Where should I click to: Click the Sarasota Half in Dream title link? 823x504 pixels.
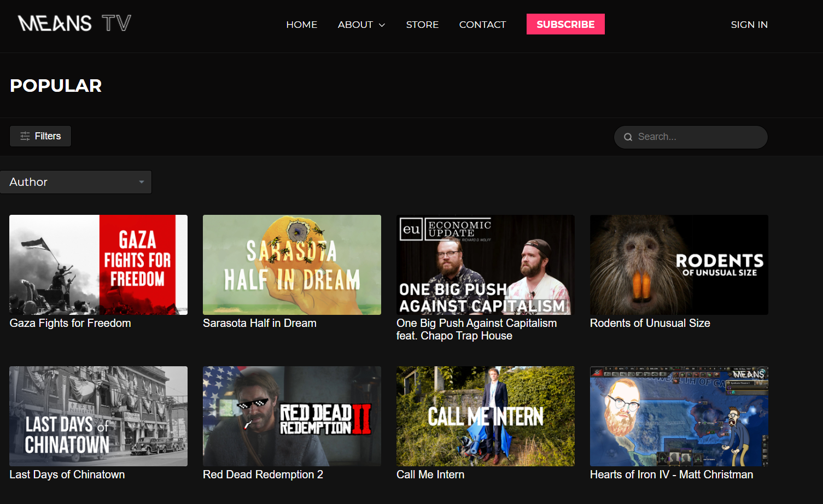[260, 323]
